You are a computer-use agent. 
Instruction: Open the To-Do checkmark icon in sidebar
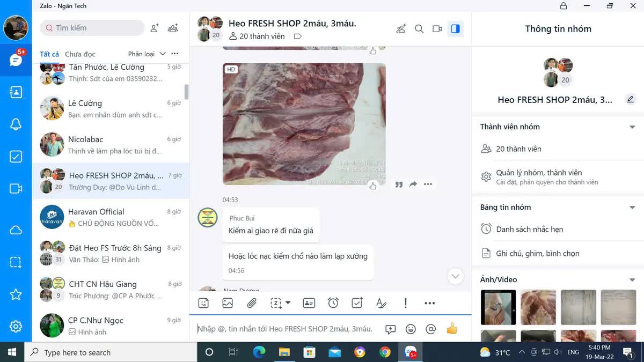pos(16,157)
